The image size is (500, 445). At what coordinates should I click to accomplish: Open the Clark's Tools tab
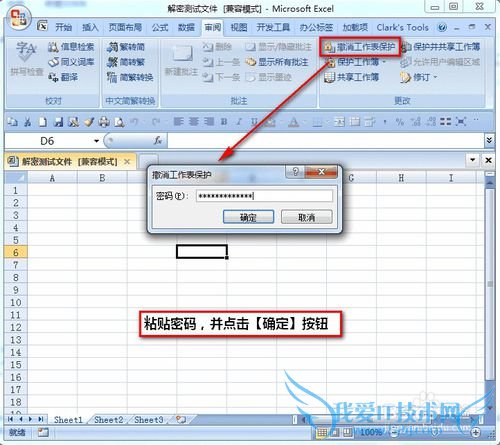tap(402, 27)
